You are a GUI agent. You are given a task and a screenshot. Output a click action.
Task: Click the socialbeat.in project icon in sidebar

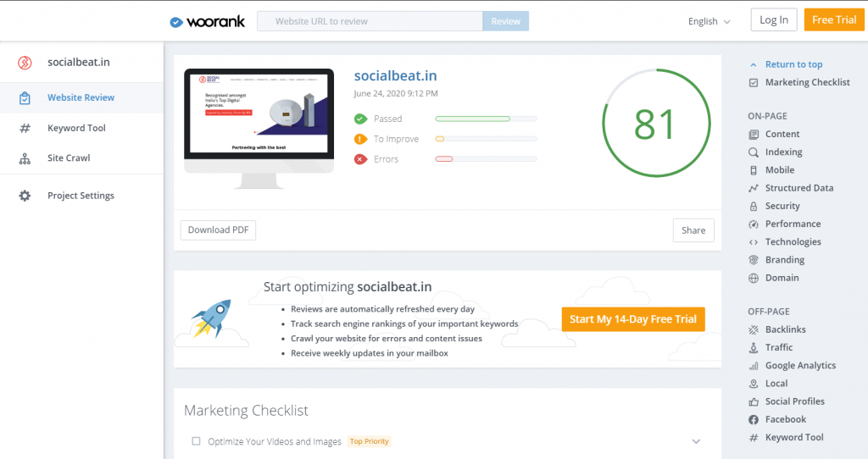coord(25,63)
